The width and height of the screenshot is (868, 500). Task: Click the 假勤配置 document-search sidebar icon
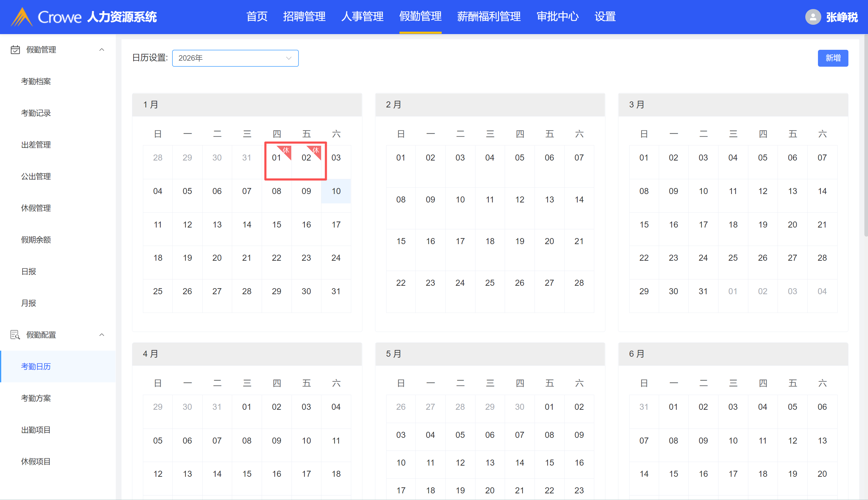click(x=15, y=335)
